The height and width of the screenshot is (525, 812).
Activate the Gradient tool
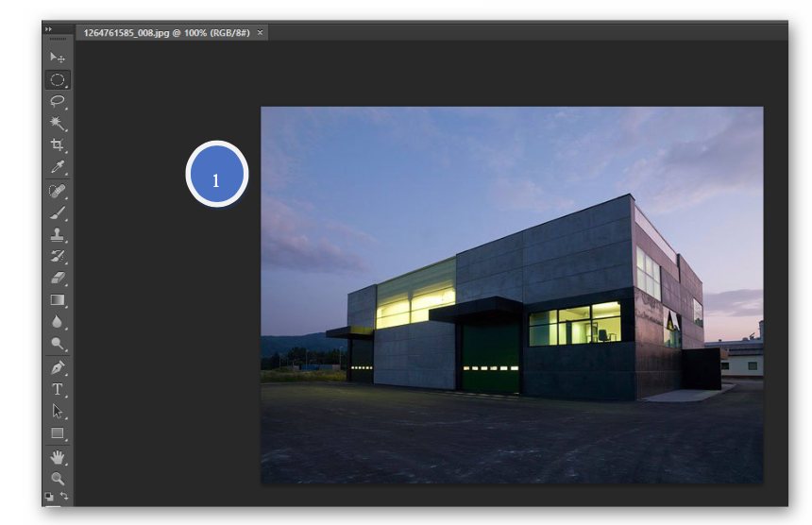58,300
